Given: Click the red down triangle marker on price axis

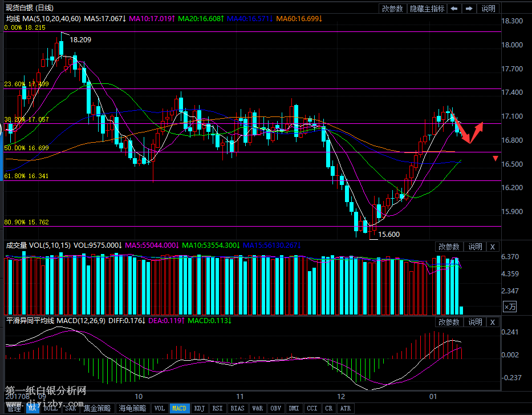Looking at the screenshot, I should pyautogui.click(x=496, y=159).
